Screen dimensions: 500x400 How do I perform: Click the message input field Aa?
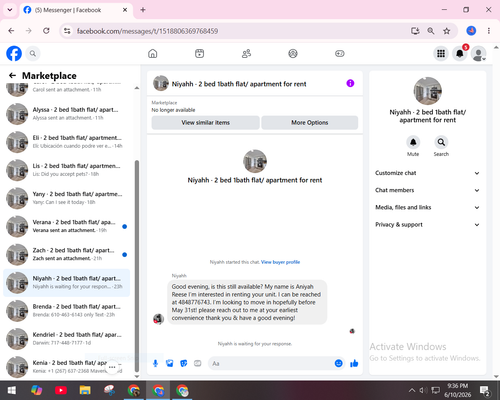[272, 363]
